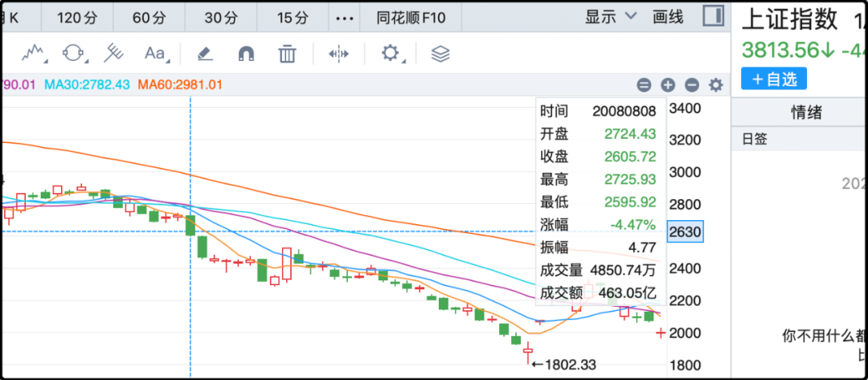Switch to the 15分 timeframe tab

point(293,17)
